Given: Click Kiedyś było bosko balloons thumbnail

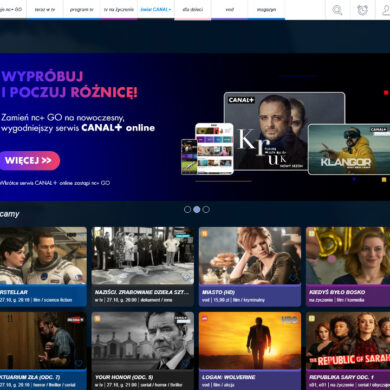Looking at the screenshot, I should tap(348, 256).
